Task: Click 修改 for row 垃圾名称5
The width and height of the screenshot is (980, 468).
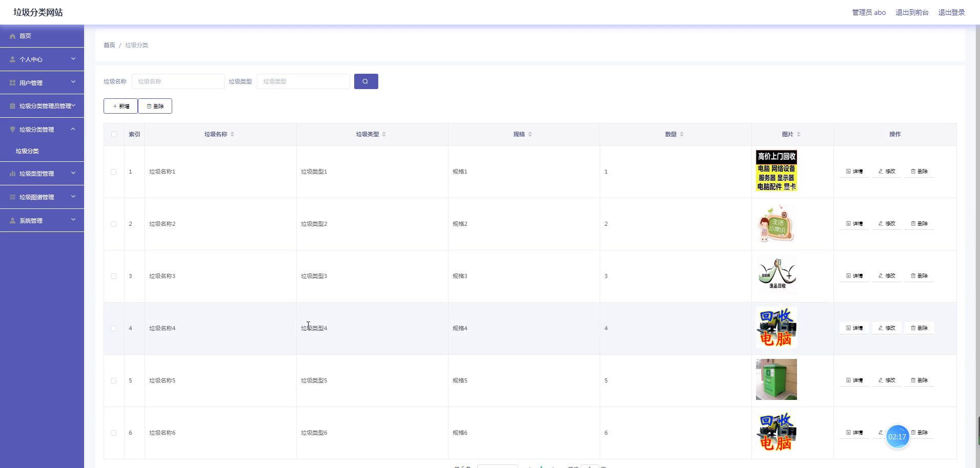Action: (x=887, y=380)
